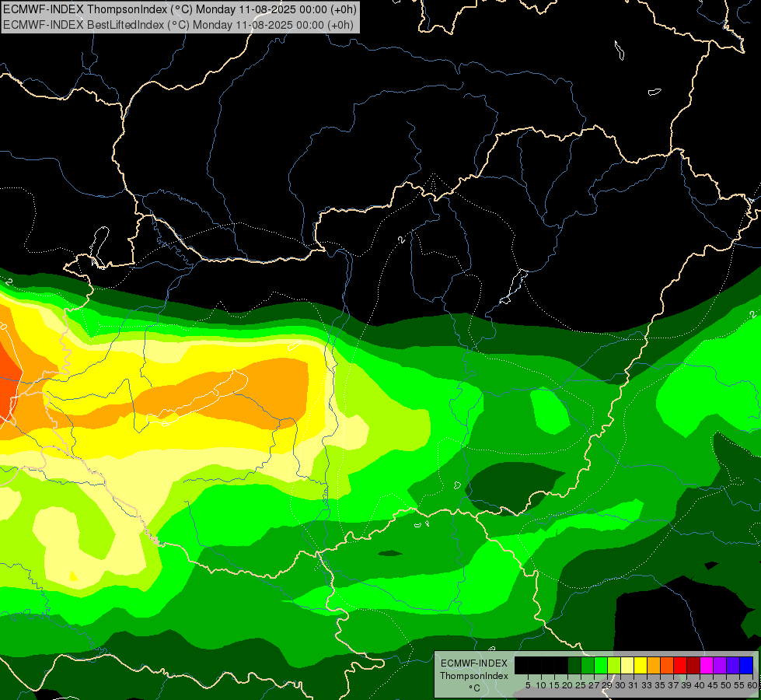Click the legend scale value 55
761x700 pixels.
coord(739,685)
